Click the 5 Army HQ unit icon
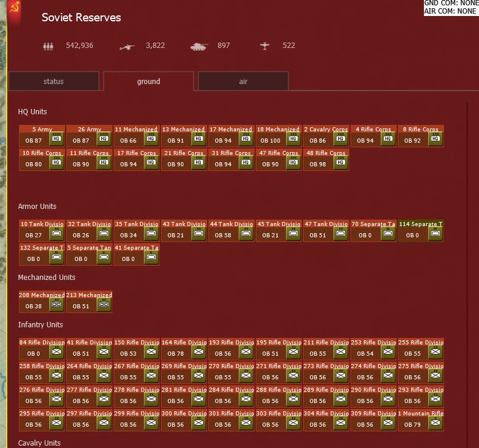 [56, 138]
